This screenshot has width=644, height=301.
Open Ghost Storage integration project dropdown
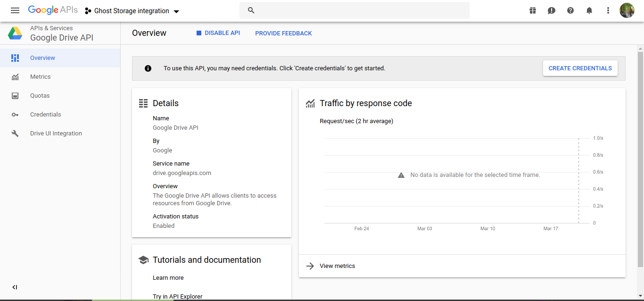[x=132, y=11]
